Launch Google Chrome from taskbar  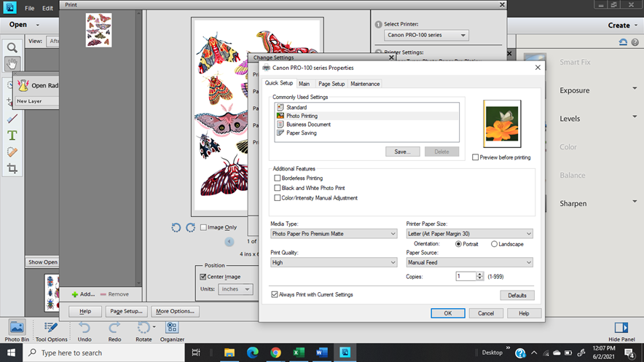275,353
